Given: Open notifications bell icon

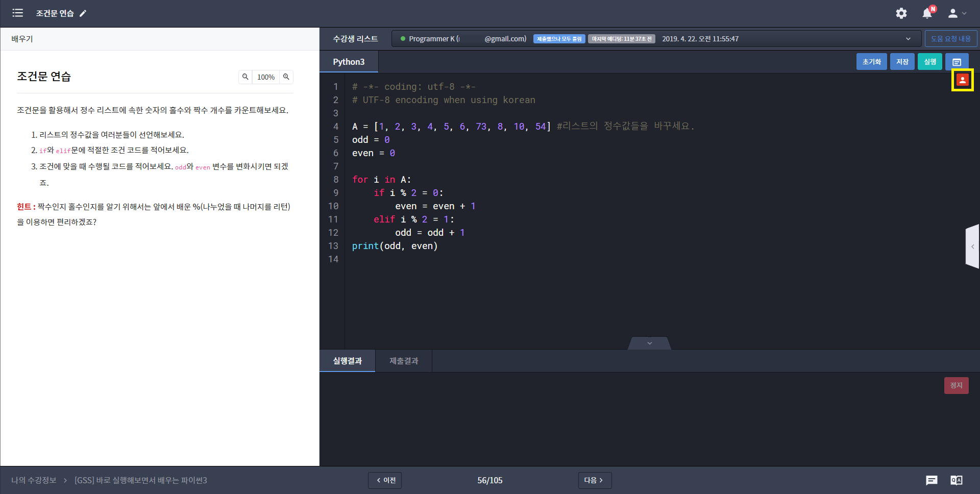Looking at the screenshot, I should click(927, 13).
